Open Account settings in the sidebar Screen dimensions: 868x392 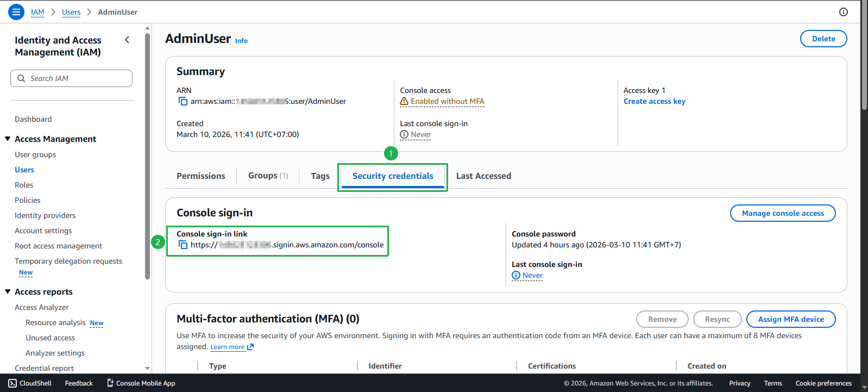(x=43, y=231)
